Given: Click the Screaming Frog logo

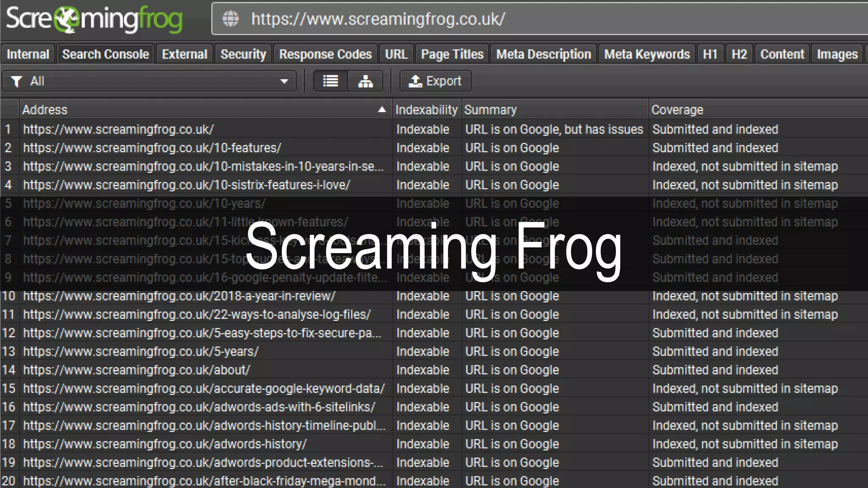Looking at the screenshot, I should pyautogui.click(x=94, y=19).
